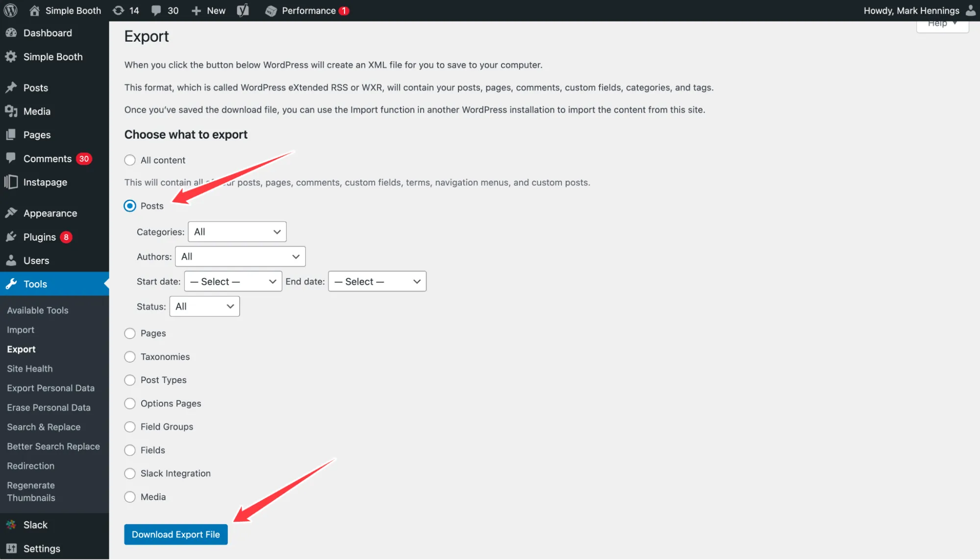Open Regenerate Thumbnails submenu item
980x560 pixels.
pyautogui.click(x=31, y=491)
